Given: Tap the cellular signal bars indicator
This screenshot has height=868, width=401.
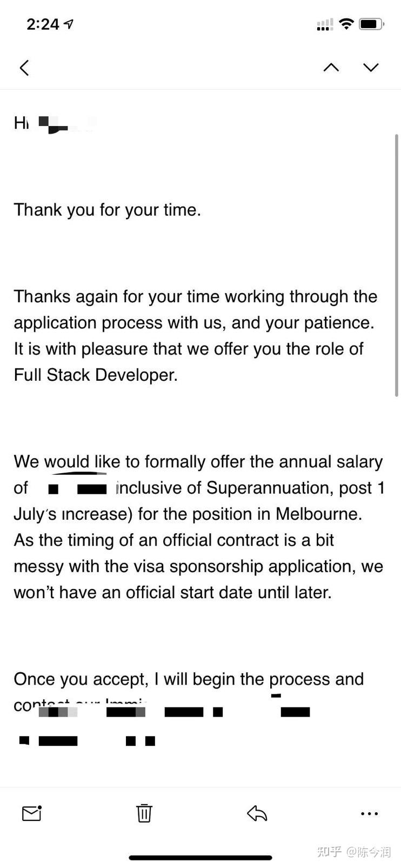Looking at the screenshot, I should click(x=325, y=24).
